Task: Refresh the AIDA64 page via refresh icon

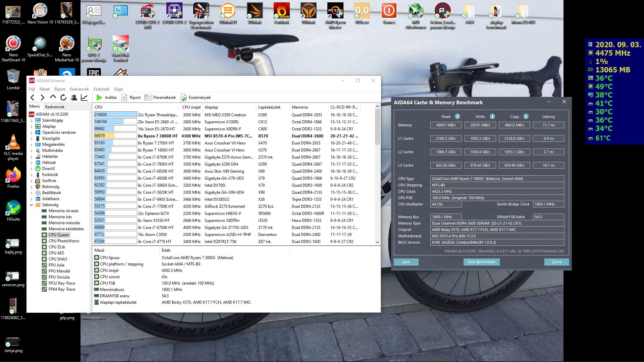Action: click(x=63, y=98)
